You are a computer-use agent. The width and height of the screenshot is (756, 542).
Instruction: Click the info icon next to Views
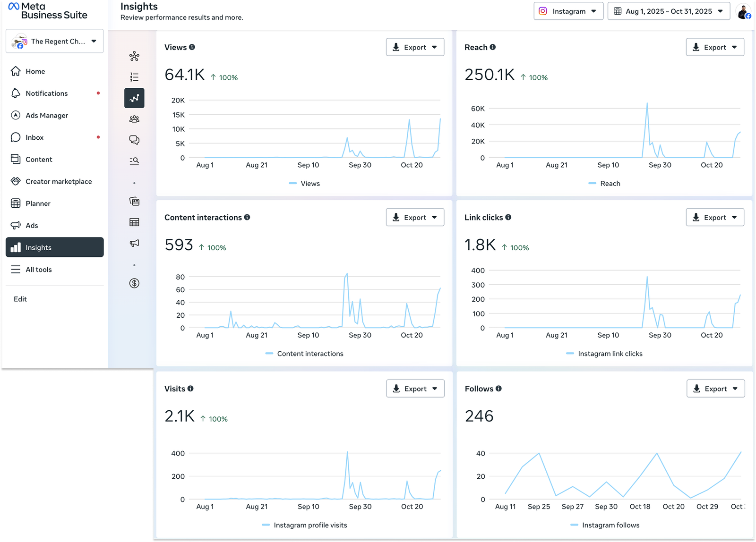point(192,47)
